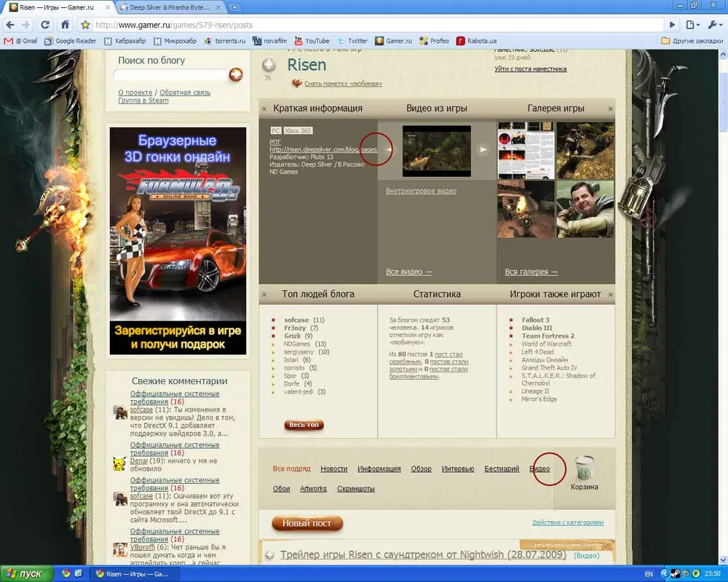Open the Вся галерея link

point(531,272)
